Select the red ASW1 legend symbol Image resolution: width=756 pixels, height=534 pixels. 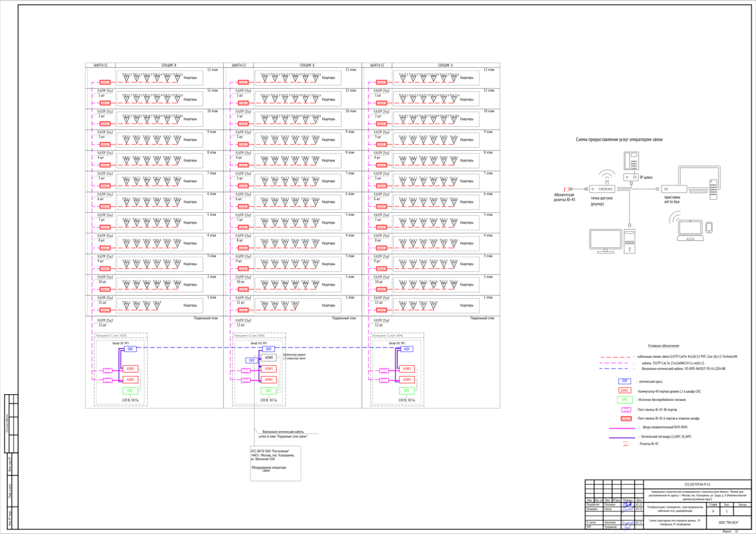pos(624,390)
